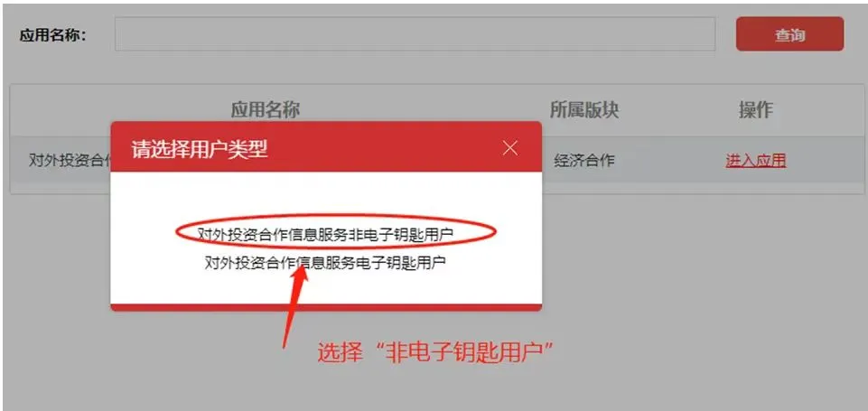Click the red annotation text 选择“非电子钥匙用户”

(x=435, y=351)
